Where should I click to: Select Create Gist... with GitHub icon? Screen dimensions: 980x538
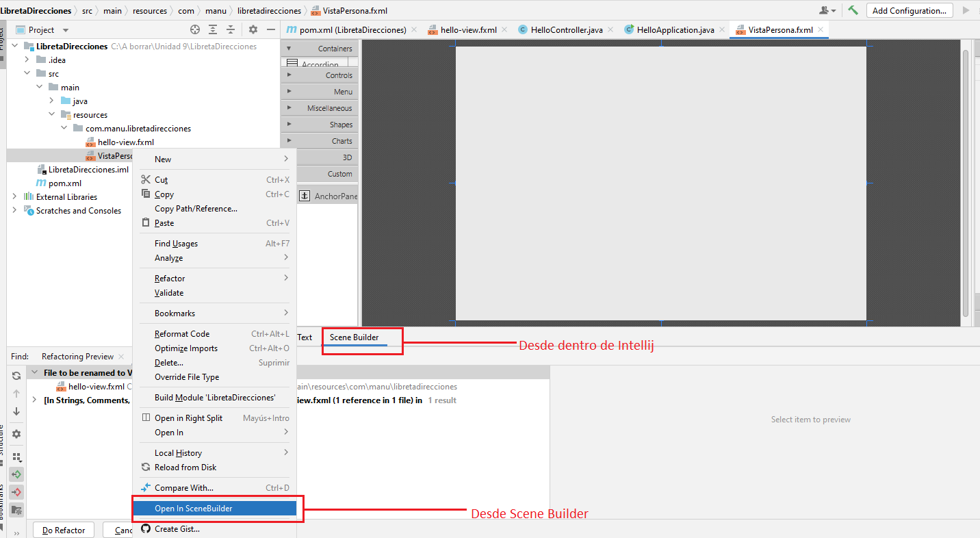215,528
